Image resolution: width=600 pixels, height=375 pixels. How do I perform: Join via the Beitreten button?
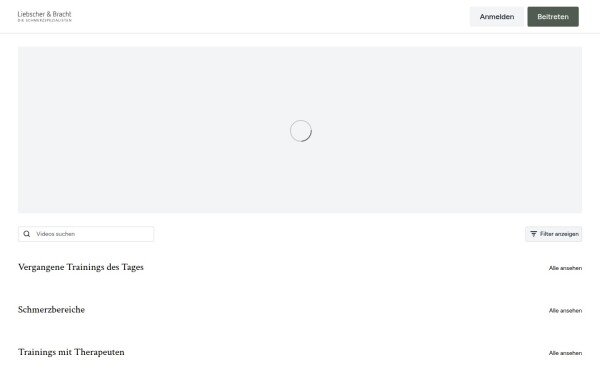[x=553, y=17]
